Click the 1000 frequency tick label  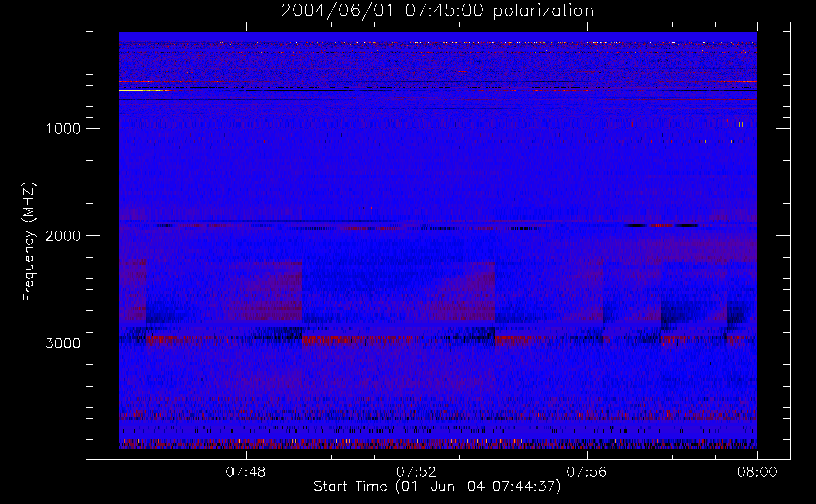(x=63, y=129)
